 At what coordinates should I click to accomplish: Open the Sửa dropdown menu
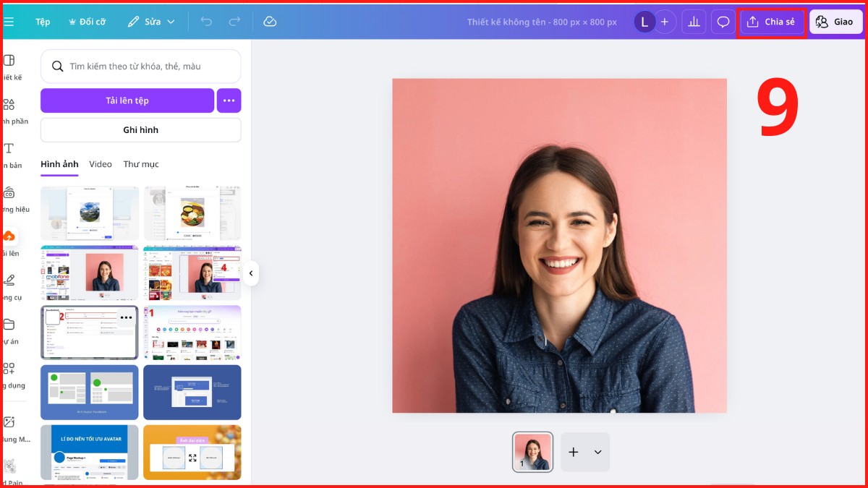(150, 22)
